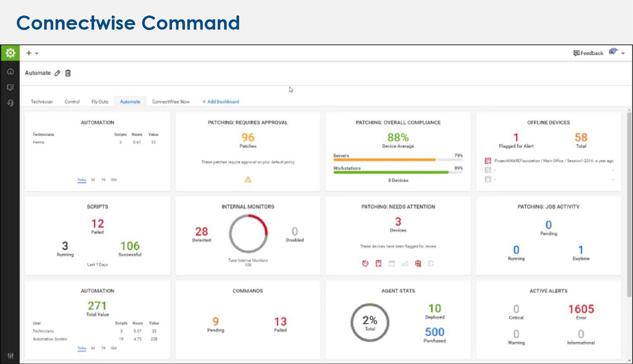Click the 96 Patches count

tap(247, 137)
